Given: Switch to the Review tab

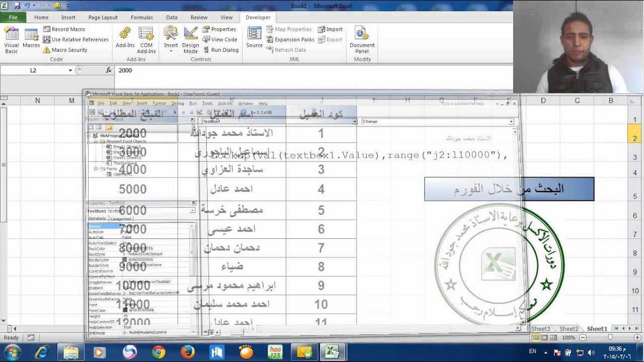Looking at the screenshot, I should (x=199, y=17).
